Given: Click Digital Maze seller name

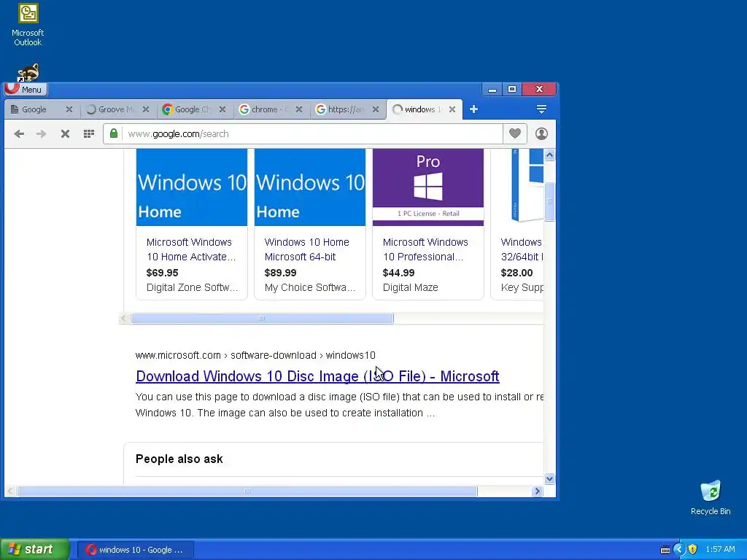Looking at the screenshot, I should [x=410, y=287].
